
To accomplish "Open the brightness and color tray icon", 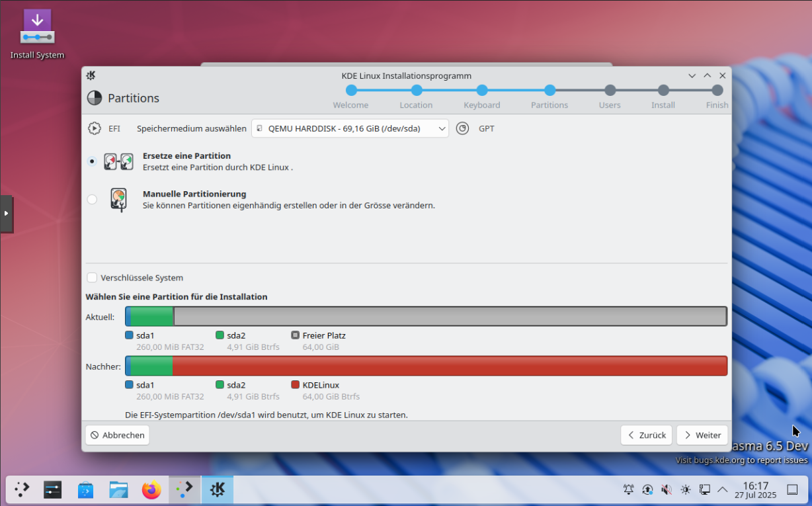I will [686, 489].
